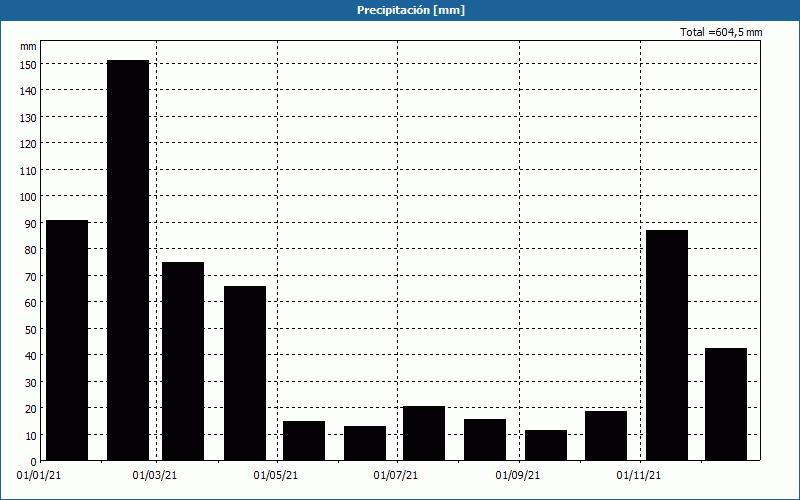Screen dimensions: 800x500
Task: Select the December bar at about 42 mm
Action: [726, 405]
